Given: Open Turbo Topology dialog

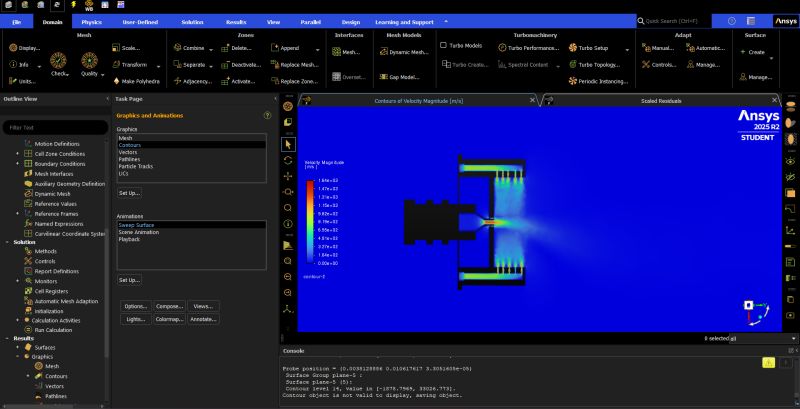Looking at the screenshot, I should pos(594,65).
